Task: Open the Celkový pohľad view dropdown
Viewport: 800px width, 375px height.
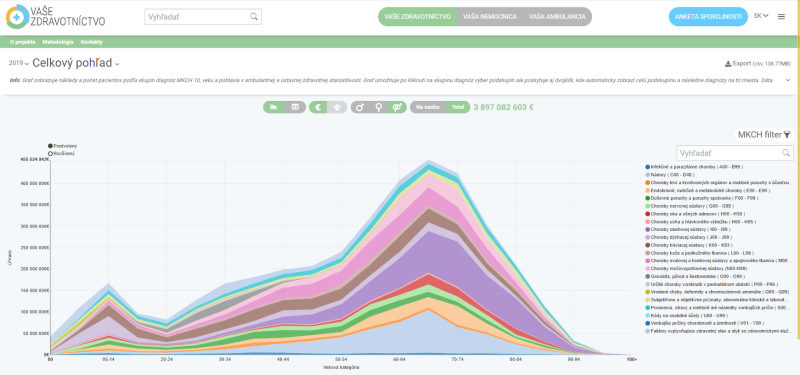Action: (x=76, y=63)
